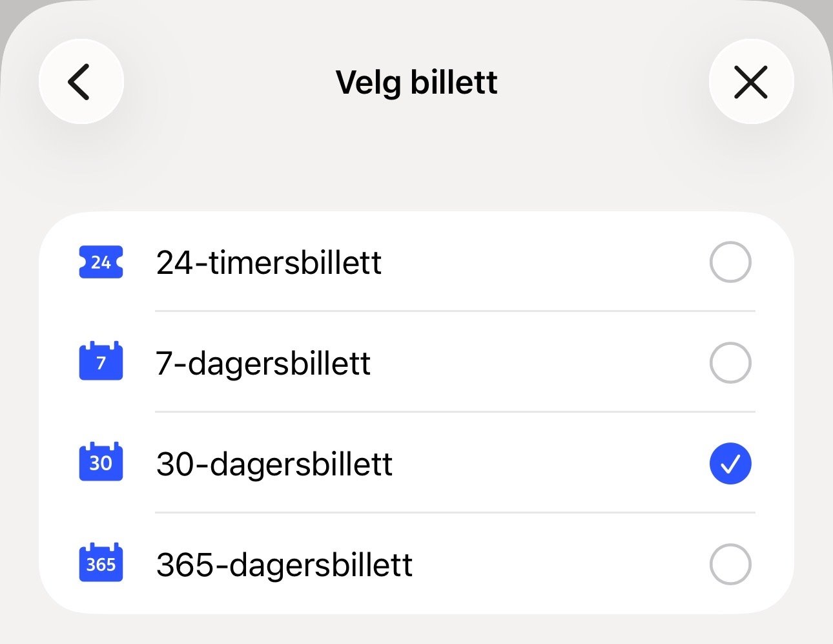This screenshot has height=644, width=833.
Task: Dismiss the dialog with the X button
Action: coord(751,82)
